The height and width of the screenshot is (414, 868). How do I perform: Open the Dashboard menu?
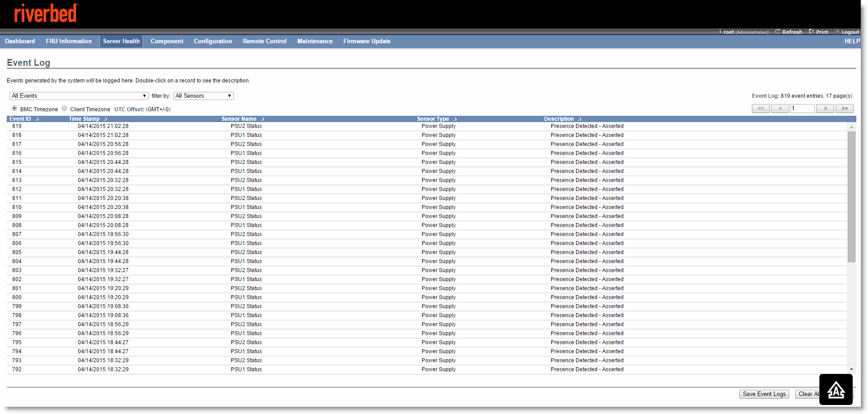[x=20, y=41]
